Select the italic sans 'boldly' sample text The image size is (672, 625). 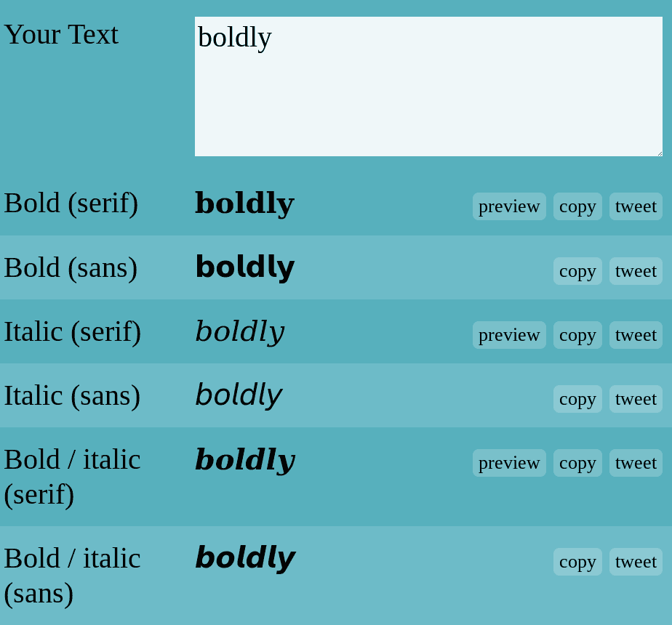click(239, 395)
